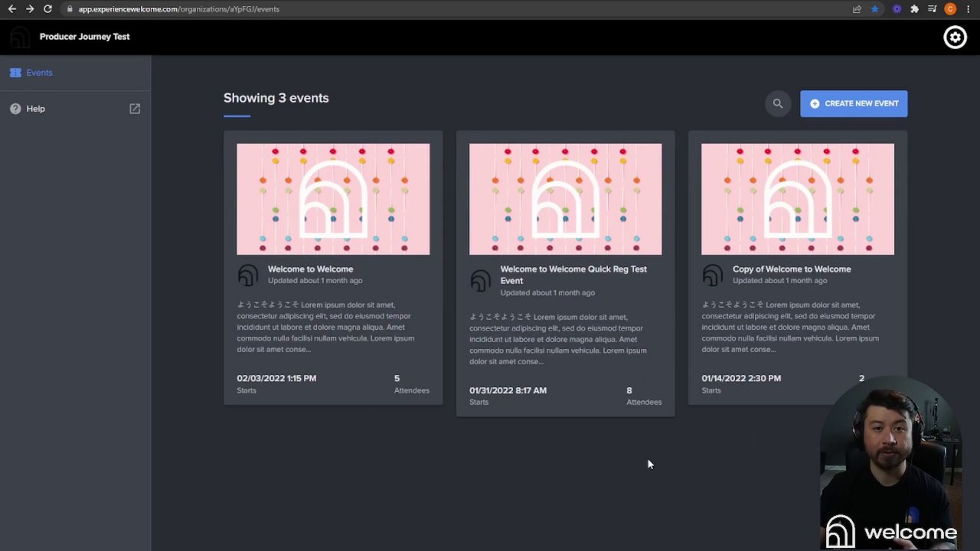The height and width of the screenshot is (551, 980).
Task: Open the Help sidebar item
Action: coord(75,109)
